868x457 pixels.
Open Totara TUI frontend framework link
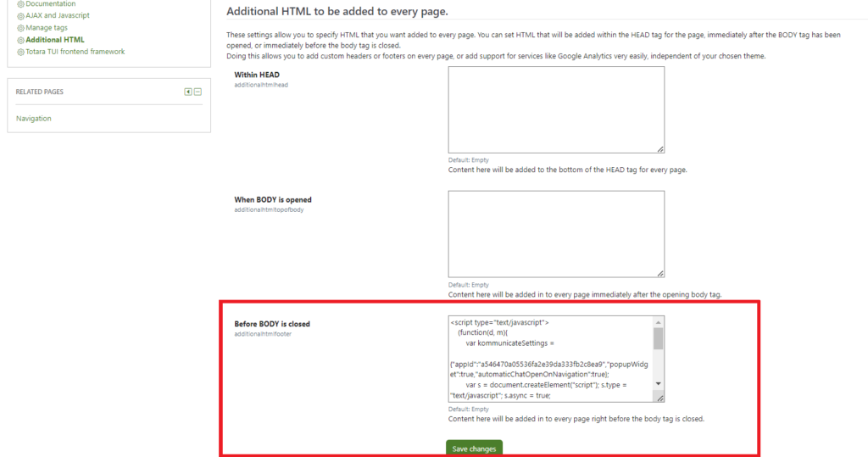pyautogui.click(x=75, y=52)
